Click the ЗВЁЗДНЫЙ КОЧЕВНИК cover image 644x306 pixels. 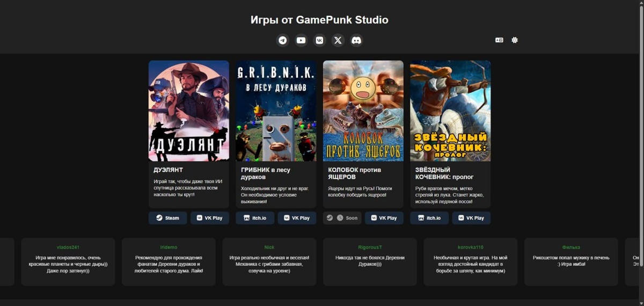click(450, 111)
